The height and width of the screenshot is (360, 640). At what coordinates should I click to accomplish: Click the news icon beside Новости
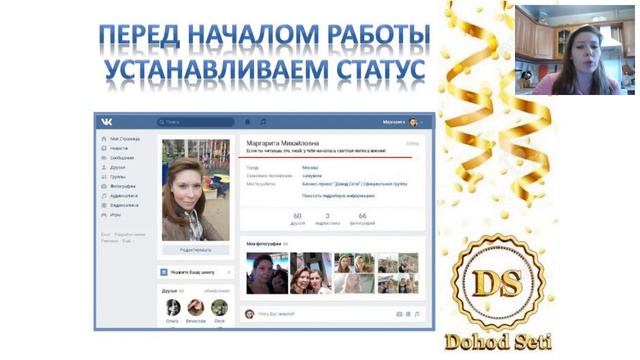pos(104,148)
